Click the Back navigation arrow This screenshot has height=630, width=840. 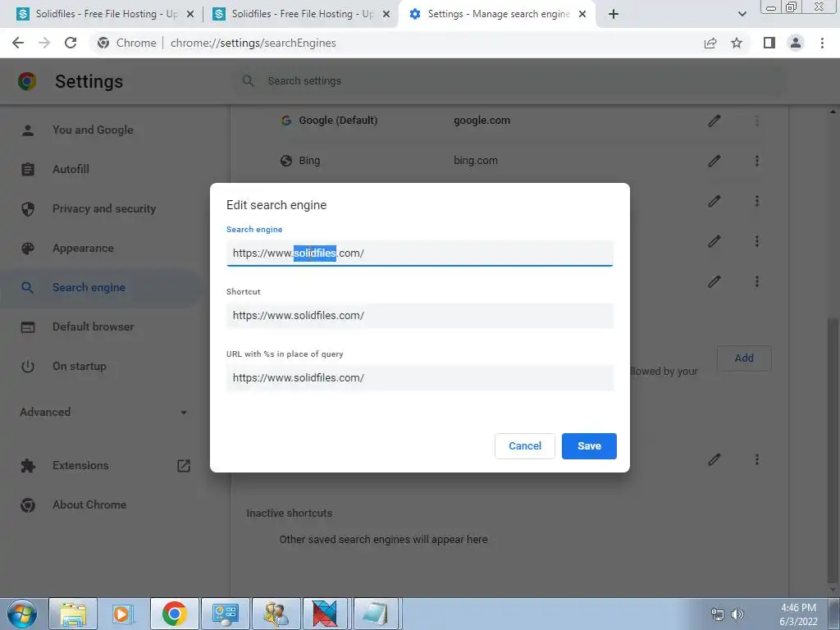point(18,43)
